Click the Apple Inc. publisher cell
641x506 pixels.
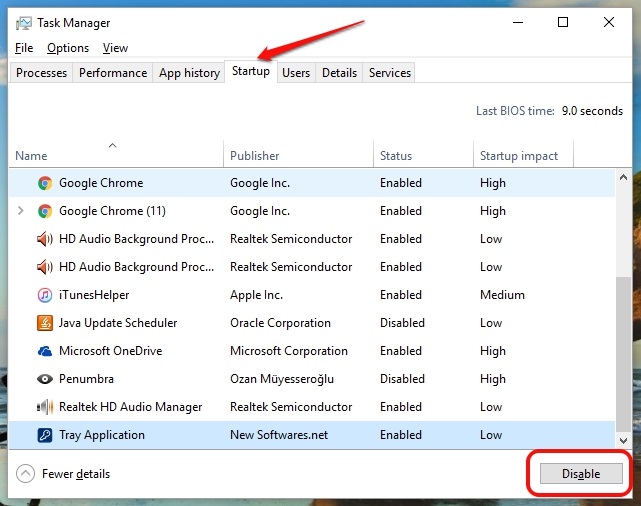click(256, 295)
